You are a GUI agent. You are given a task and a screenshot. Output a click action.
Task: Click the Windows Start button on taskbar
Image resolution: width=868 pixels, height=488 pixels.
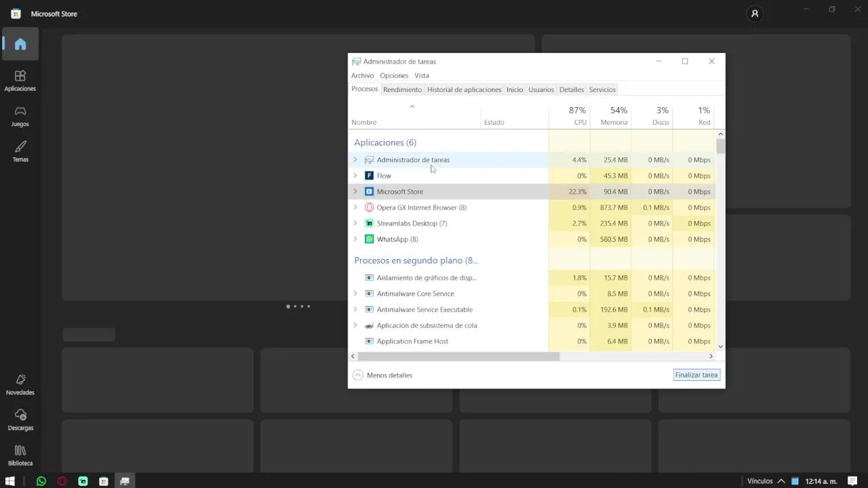9,481
